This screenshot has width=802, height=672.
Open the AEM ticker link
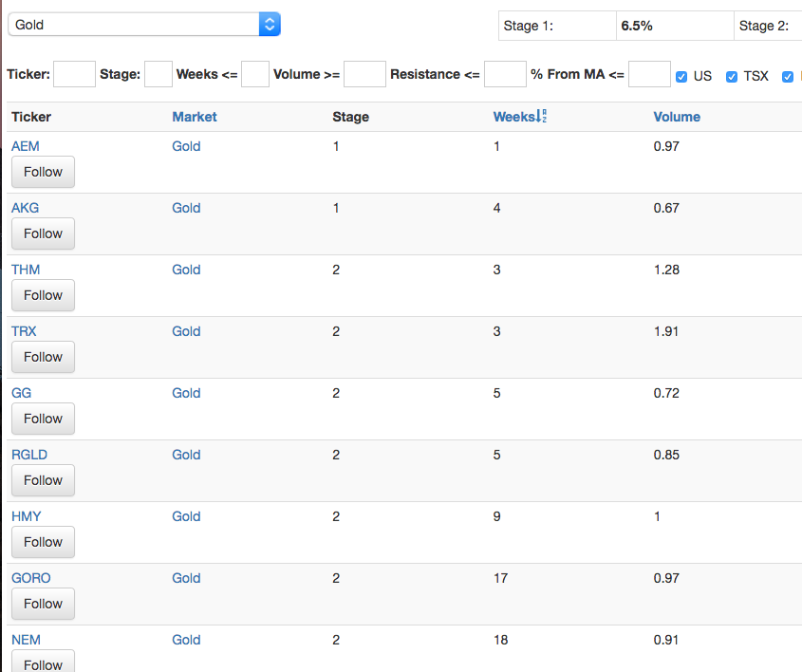tap(26, 146)
